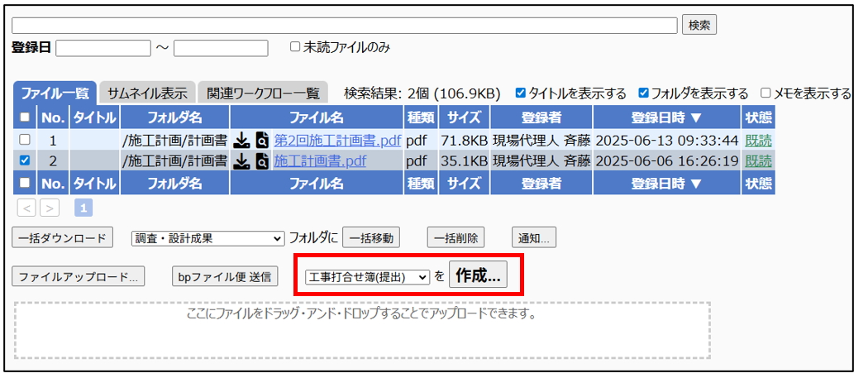Click the 作成... button
This screenshot has width=868, height=378.
point(478,276)
